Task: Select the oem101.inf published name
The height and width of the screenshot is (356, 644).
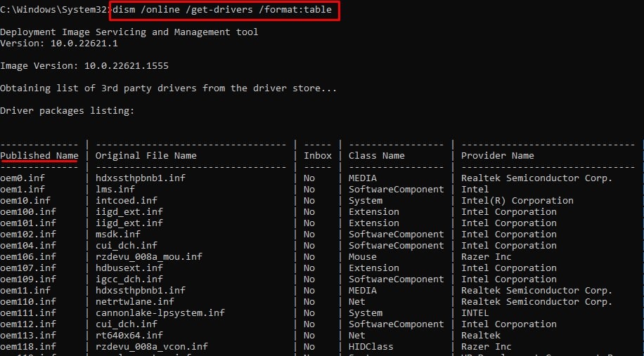Action: tap(28, 223)
